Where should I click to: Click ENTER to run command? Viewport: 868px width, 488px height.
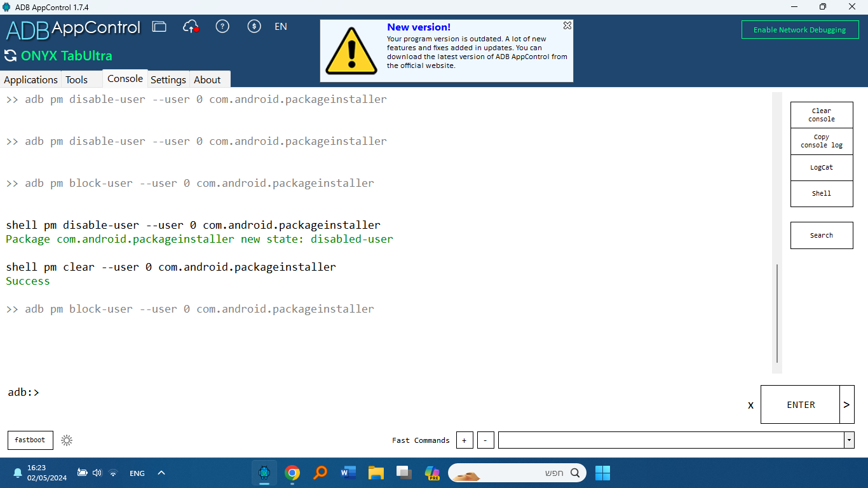pos(800,405)
